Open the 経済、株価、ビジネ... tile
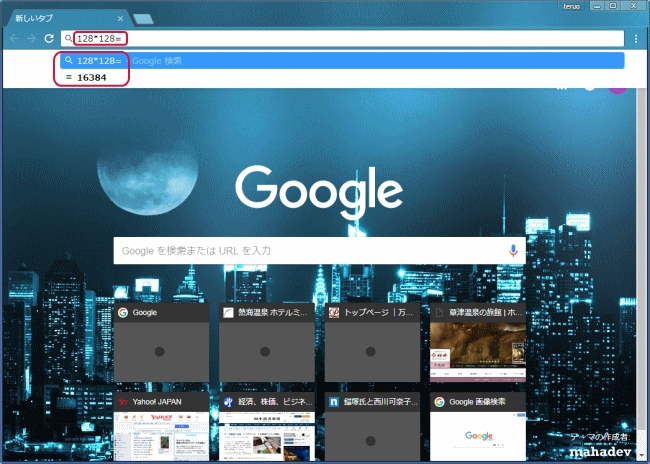650x464 pixels. 267,427
